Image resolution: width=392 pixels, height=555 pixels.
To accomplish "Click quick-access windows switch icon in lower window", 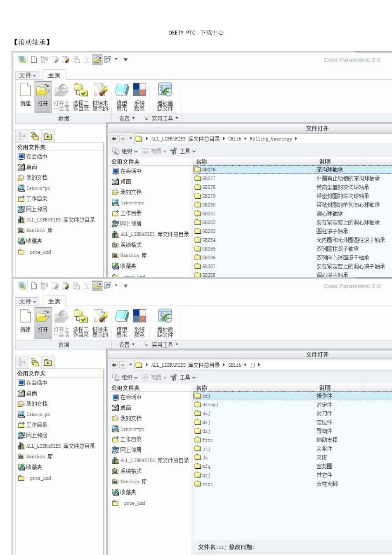I will 108,286.
